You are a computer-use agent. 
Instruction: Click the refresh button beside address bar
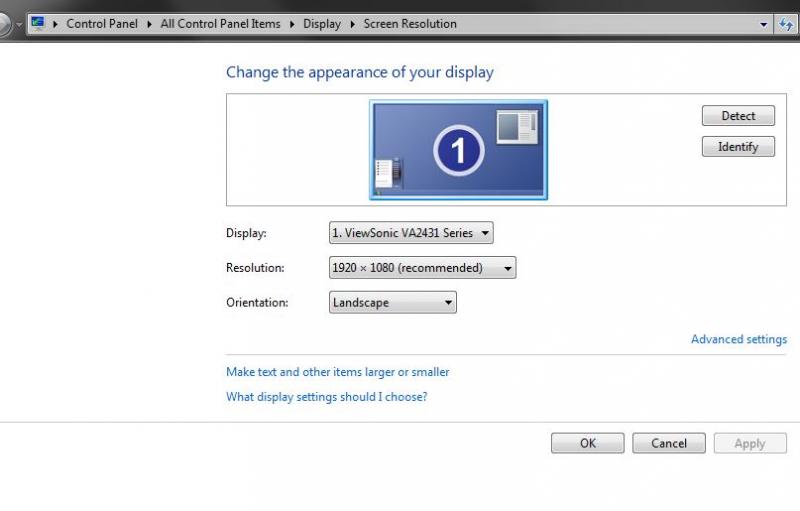(786, 24)
